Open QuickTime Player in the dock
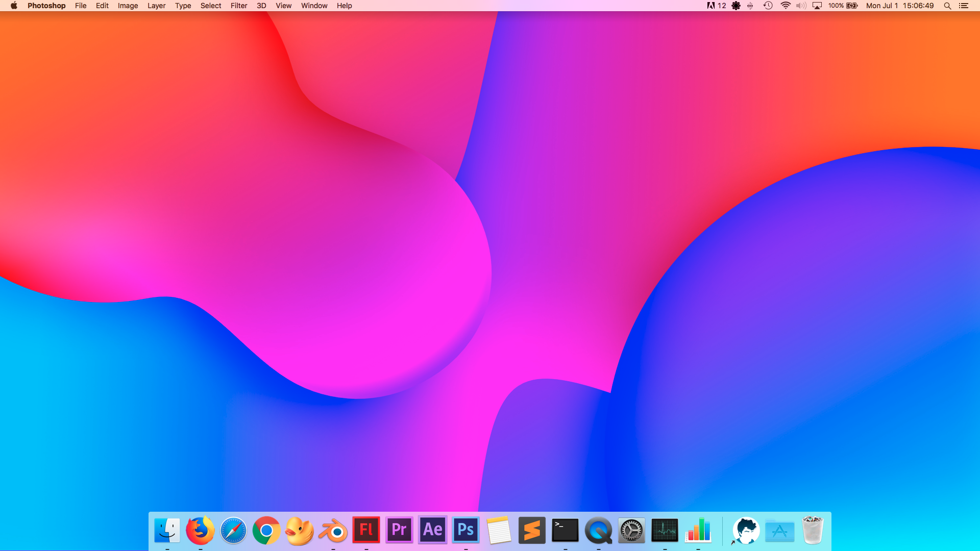Viewport: 980px width, 551px height. pyautogui.click(x=598, y=531)
